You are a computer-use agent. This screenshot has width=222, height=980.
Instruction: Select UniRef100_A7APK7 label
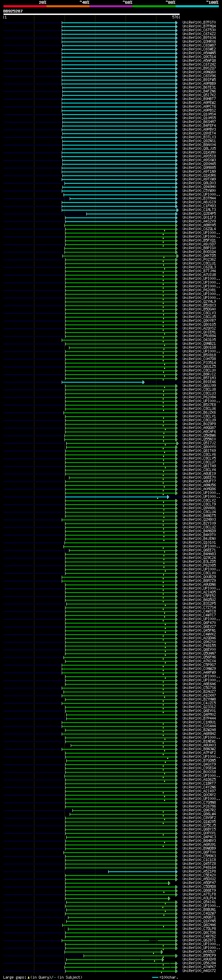point(199,967)
